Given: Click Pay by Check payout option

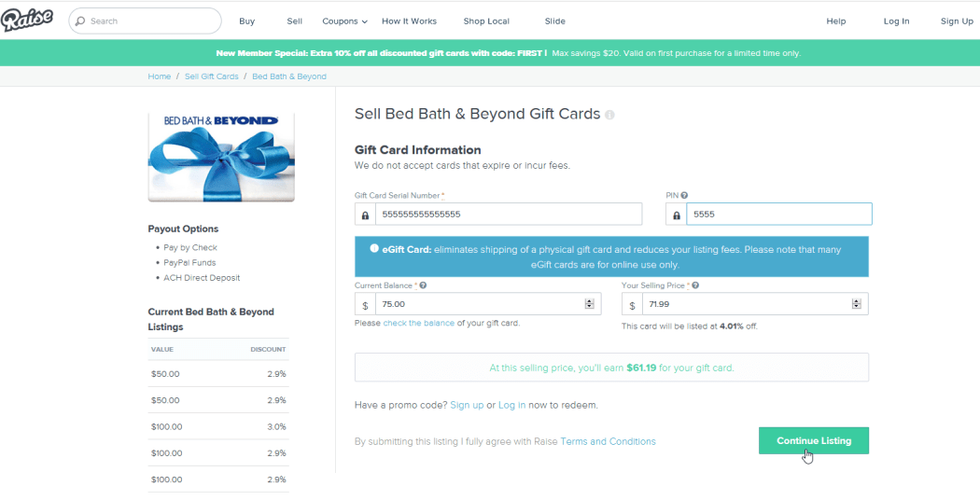Looking at the screenshot, I should pos(190,247).
